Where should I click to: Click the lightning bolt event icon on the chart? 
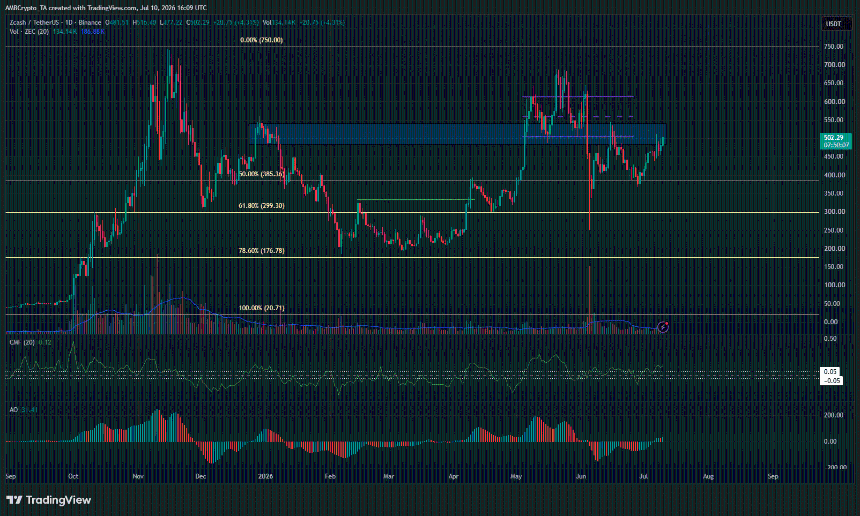[x=663, y=327]
